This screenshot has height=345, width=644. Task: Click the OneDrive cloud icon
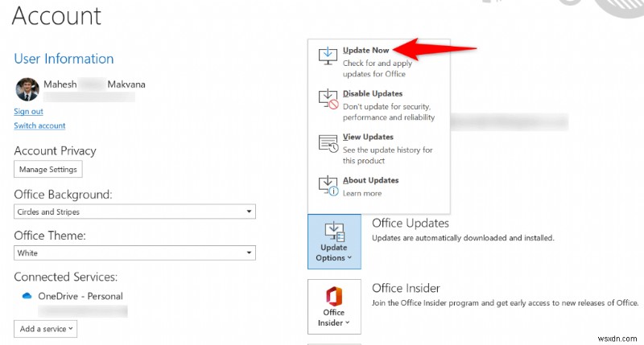tap(27, 296)
